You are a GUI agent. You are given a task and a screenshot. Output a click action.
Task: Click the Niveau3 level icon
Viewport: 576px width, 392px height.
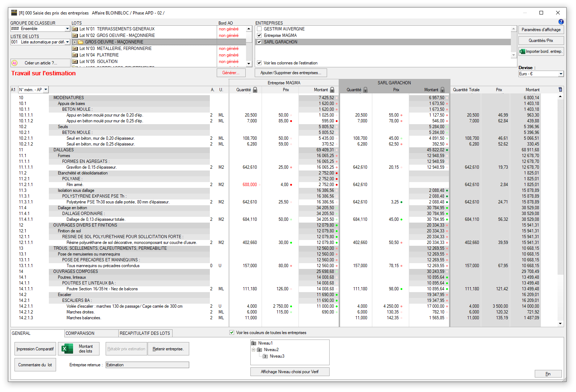coord(265,356)
